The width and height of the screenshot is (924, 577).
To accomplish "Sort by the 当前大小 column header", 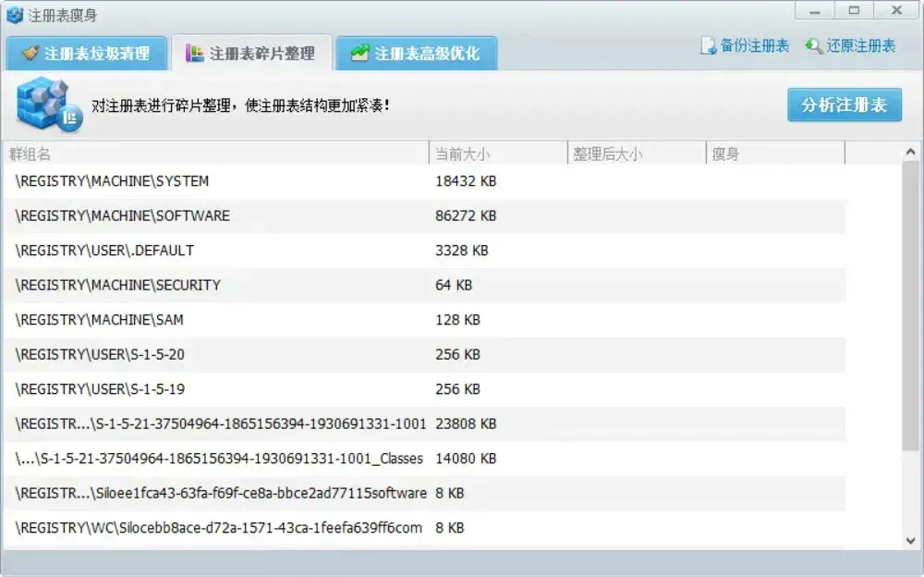I will (x=462, y=153).
